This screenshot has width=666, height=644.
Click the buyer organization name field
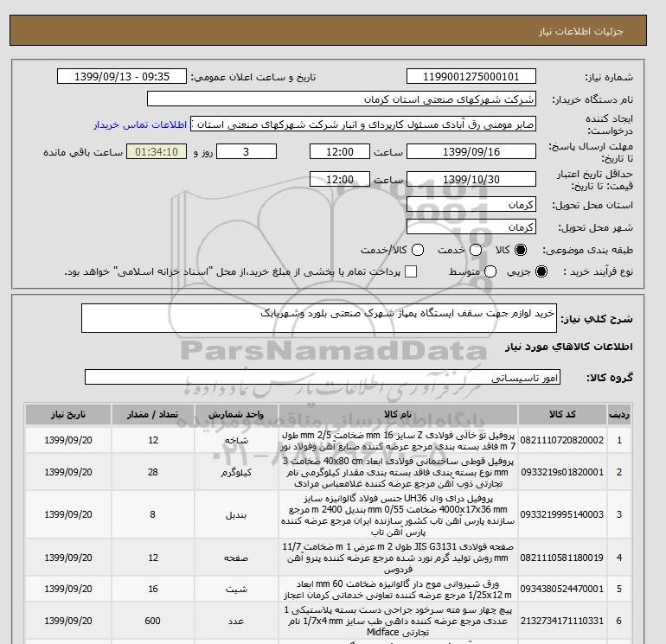[x=341, y=99]
